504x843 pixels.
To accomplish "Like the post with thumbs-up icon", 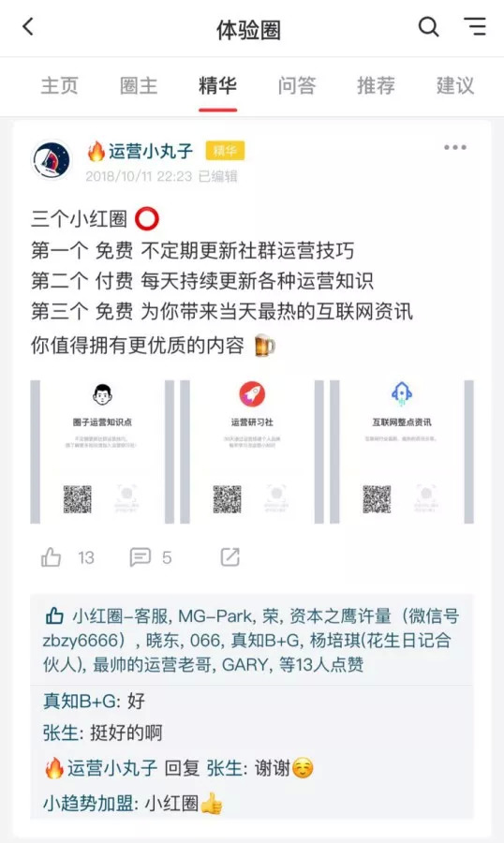I will [52, 557].
